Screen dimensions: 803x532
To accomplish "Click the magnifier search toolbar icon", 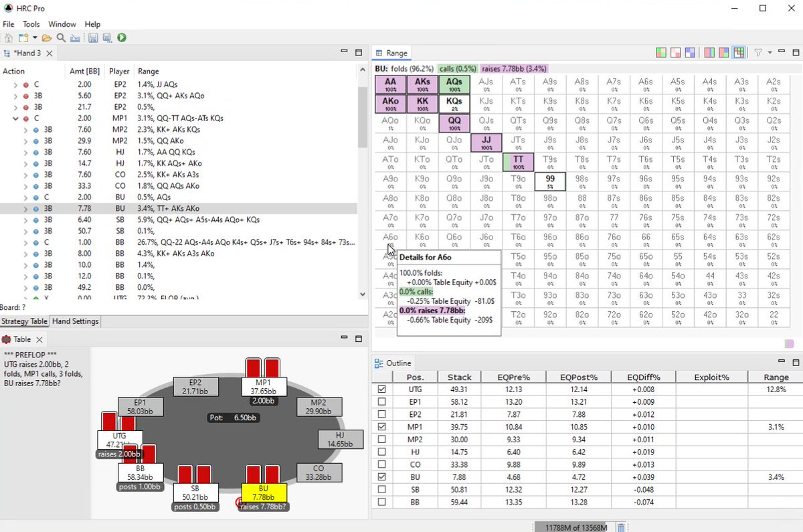I will (x=61, y=38).
